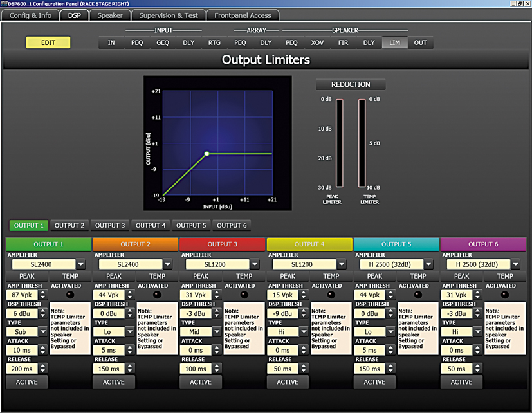Adjust Output 1 DSP THRESH 6 dBu stepper
Screen dimensions: 532x413
coord(42,313)
